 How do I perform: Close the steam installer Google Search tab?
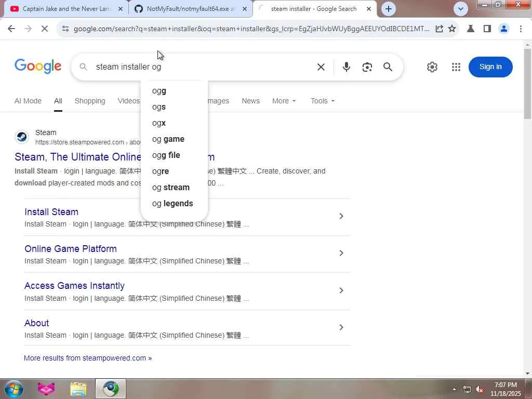coord(369,9)
